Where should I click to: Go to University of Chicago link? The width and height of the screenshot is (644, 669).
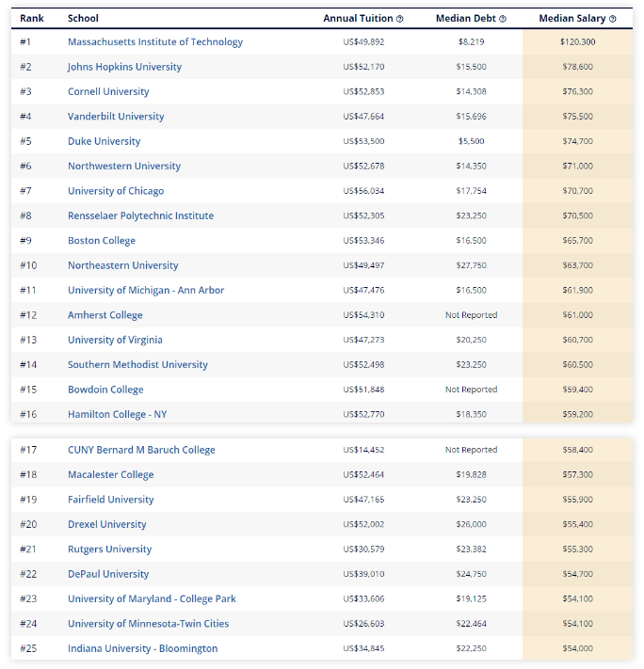tap(116, 191)
